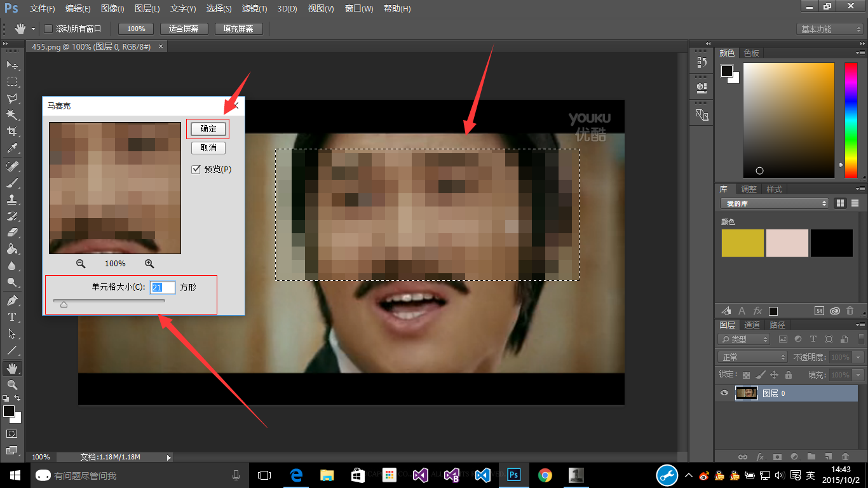
Task: Toggle lock position icon
Action: (x=774, y=375)
